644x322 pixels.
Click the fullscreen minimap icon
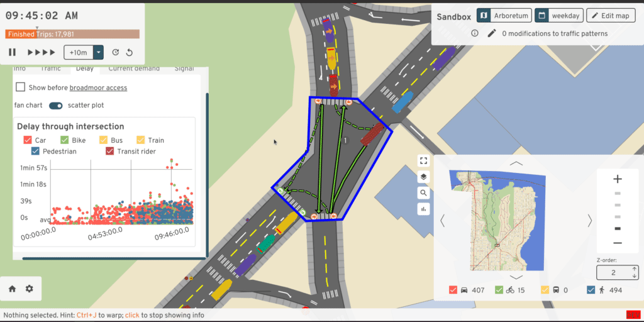(x=424, y=161)
